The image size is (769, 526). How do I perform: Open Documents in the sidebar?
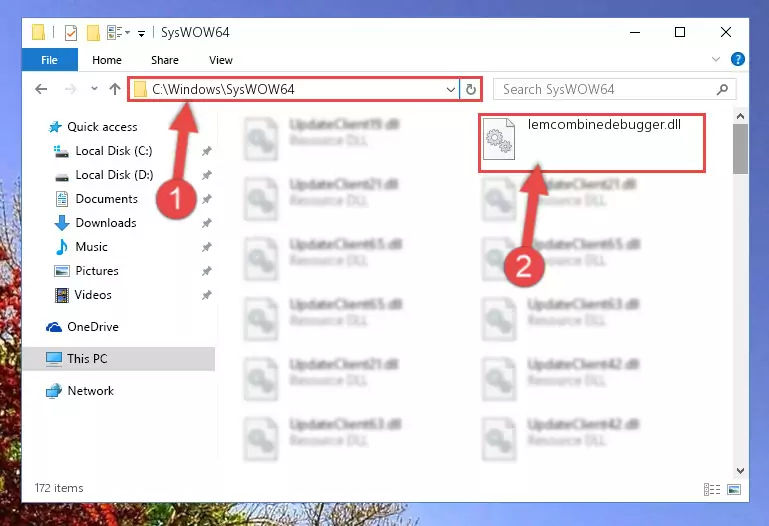(96, 199)
